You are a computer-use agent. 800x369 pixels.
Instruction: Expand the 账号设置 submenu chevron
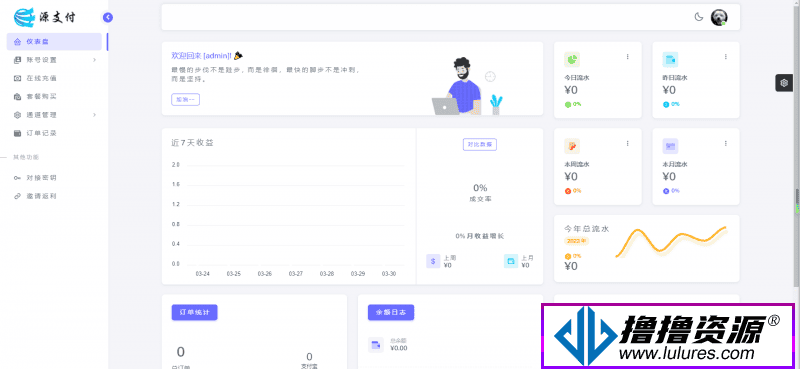pyautogui.click(x=94, y=60)
